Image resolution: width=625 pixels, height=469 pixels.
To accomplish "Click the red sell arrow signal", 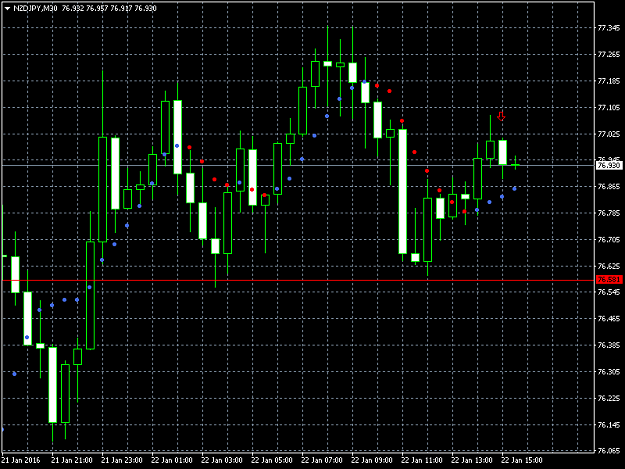I will (x=501, y=116).
